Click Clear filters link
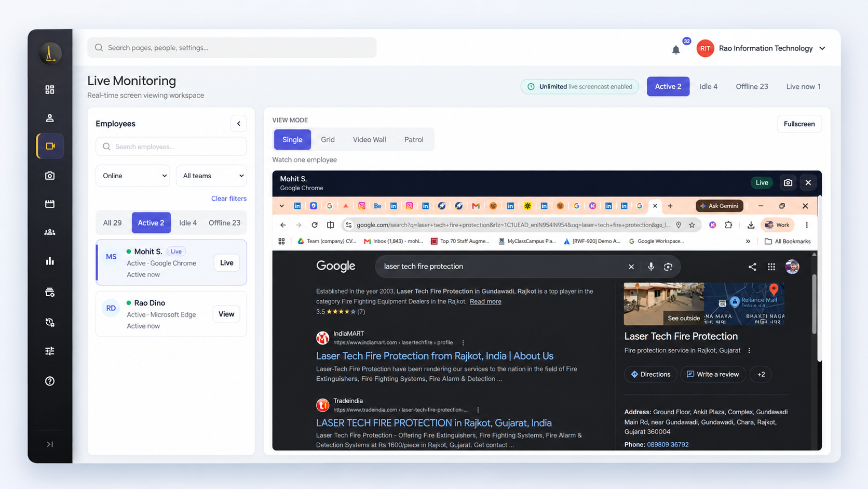 click(x=229, y=199)
